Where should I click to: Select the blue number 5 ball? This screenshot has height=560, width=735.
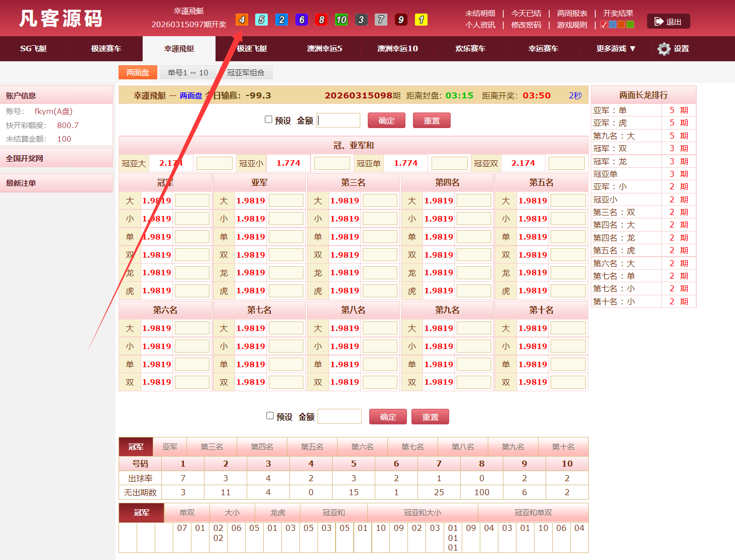point(261,20)
